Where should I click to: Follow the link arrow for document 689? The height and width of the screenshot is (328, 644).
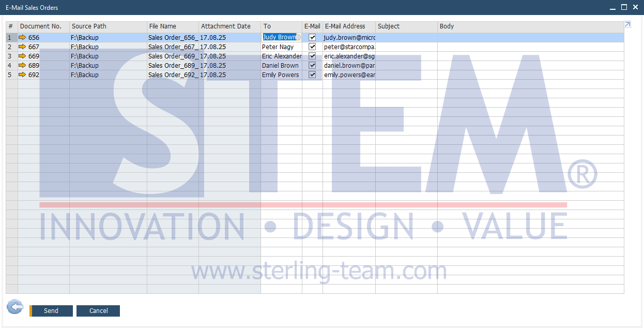(22, 65)
